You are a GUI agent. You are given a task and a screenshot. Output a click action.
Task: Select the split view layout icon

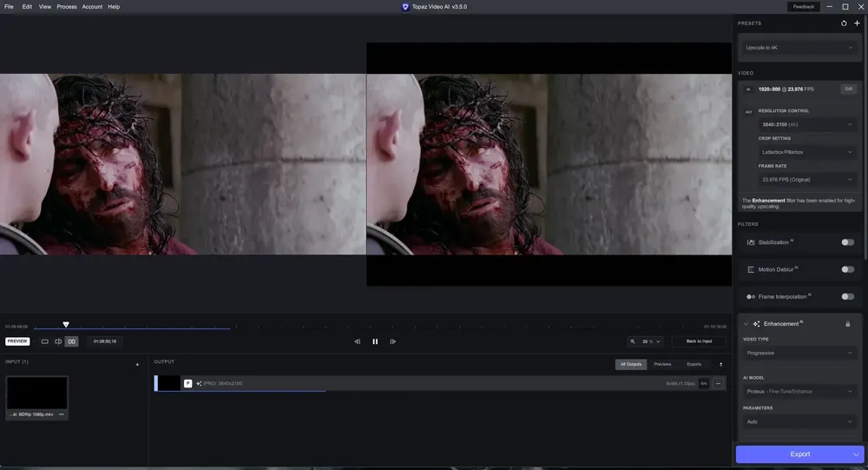[58, 341]
